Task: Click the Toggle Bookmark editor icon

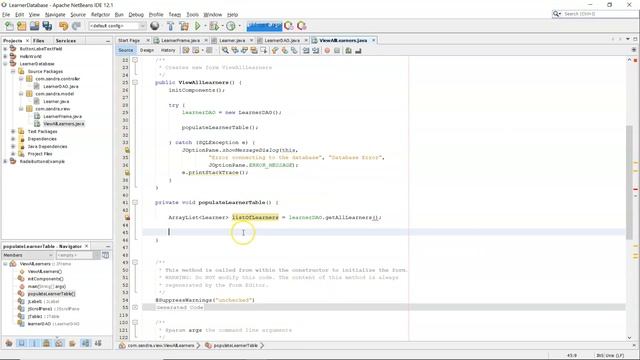Action: (294, 50)
